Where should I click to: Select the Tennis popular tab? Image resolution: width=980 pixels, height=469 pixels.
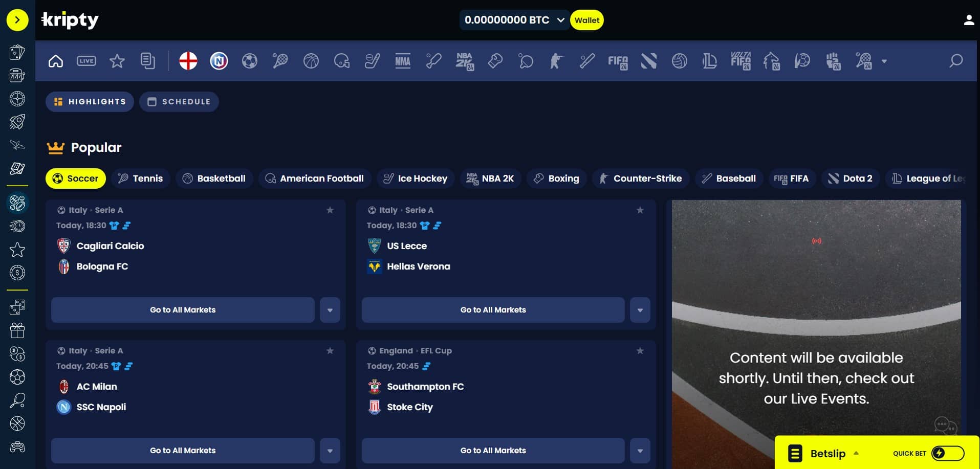(x=140, y=178)
